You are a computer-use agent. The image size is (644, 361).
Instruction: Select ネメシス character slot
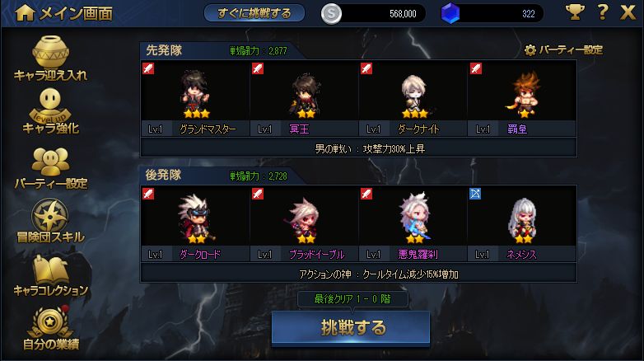[x=522, y=223]
